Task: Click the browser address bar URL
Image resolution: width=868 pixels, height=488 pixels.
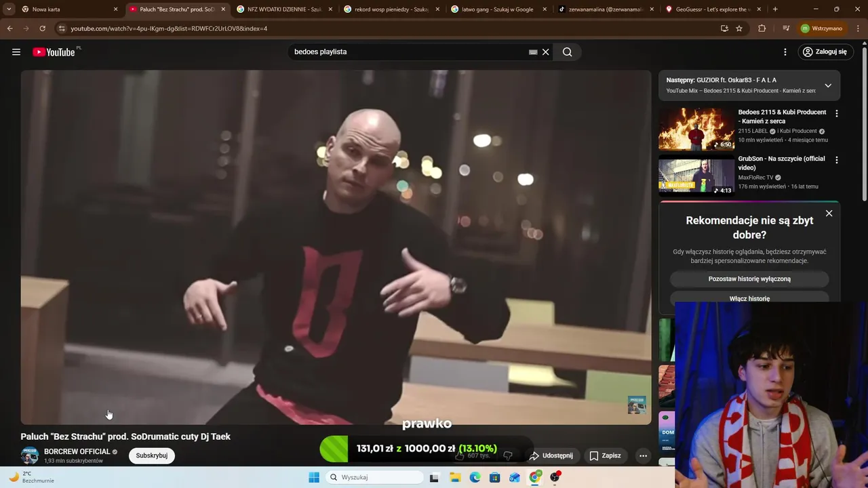Action: pos(169,28)
